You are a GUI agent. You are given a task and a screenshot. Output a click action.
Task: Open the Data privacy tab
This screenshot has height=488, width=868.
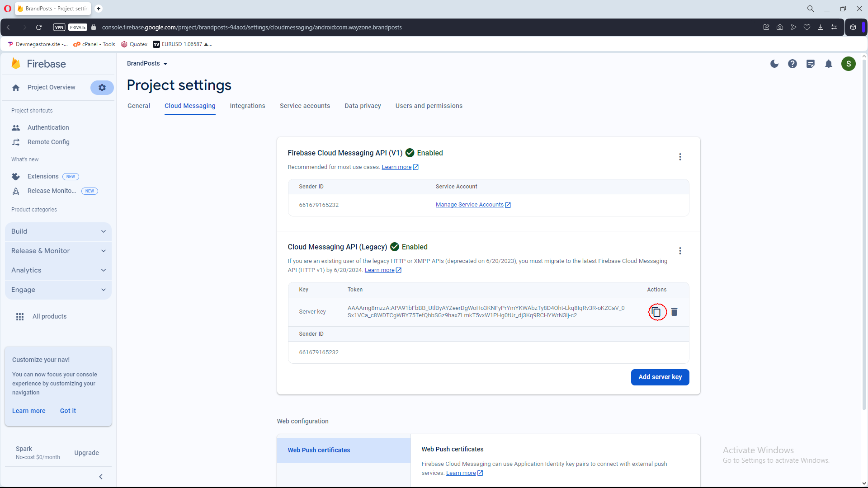(363, 106)
